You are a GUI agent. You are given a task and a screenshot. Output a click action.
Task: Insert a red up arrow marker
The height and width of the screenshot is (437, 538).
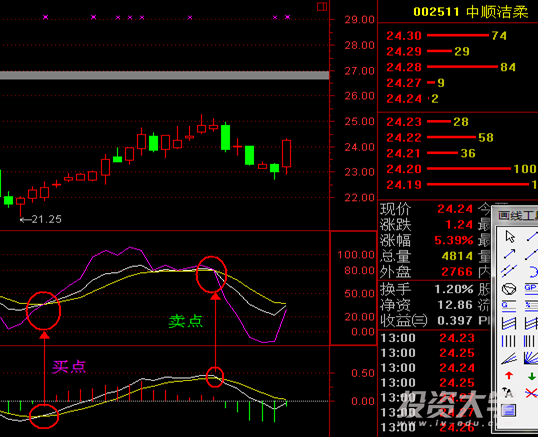[x=509, y=376]
